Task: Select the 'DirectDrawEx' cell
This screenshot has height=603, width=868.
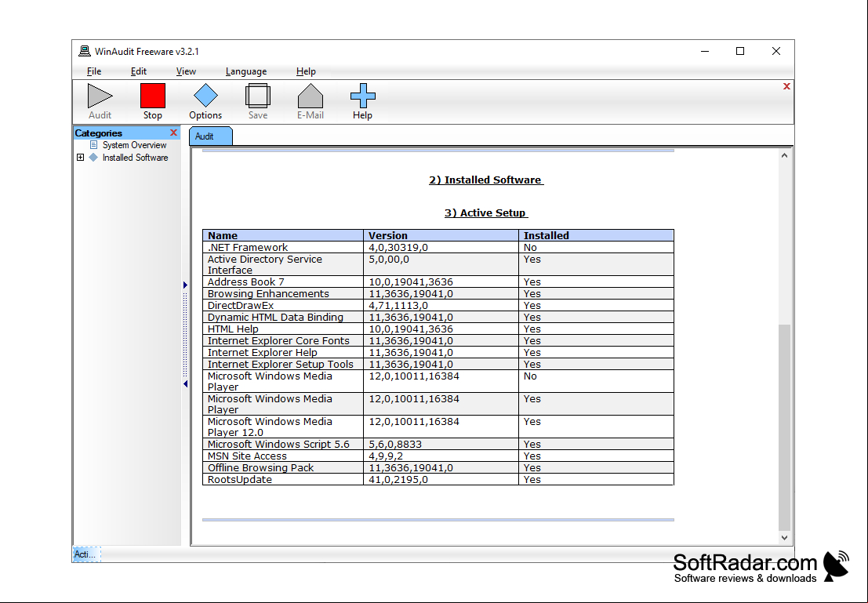Action: pyautogui.click(x=283, y=306)
